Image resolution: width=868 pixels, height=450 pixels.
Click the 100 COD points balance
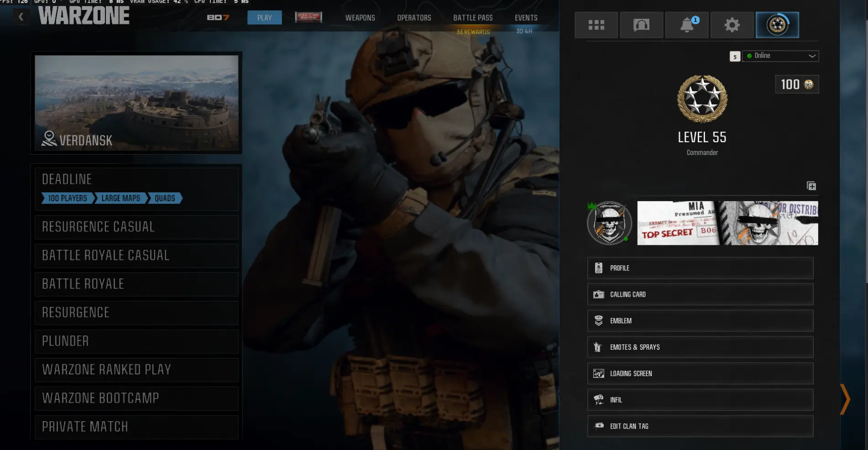click(x=796, y=84)
